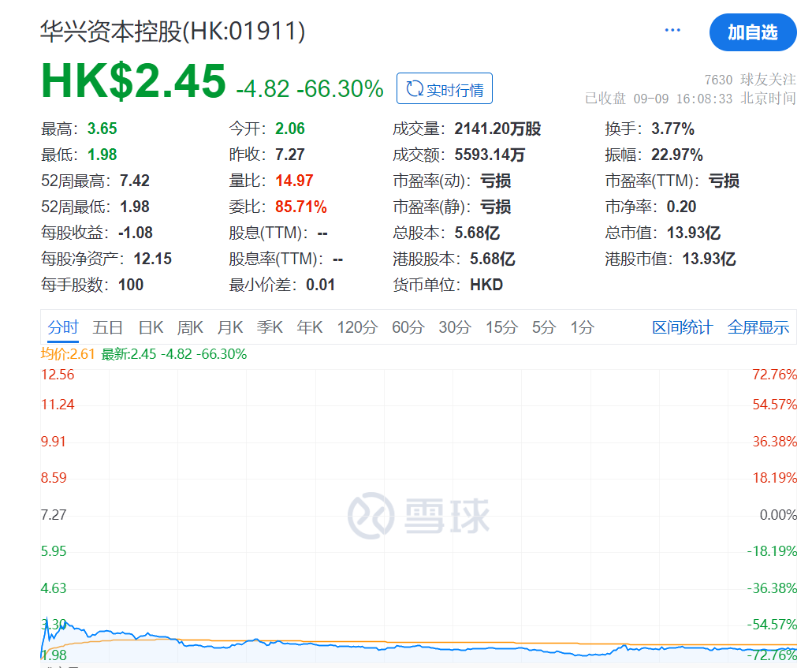Screen dimensions: 812x668
Task: Click the 已收盘 09-09 16:08:33 timestamp
Action: click(x=691, y=99)
